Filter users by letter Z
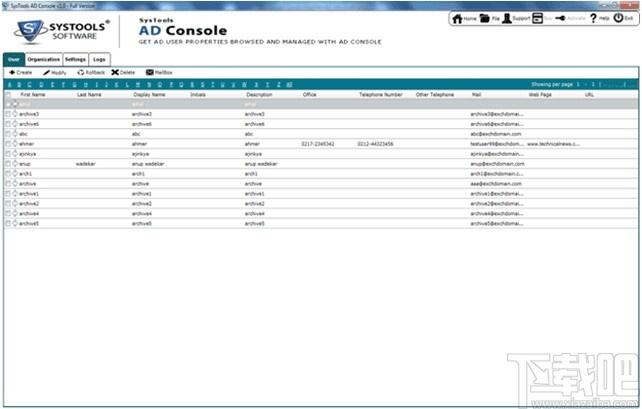 279,85
